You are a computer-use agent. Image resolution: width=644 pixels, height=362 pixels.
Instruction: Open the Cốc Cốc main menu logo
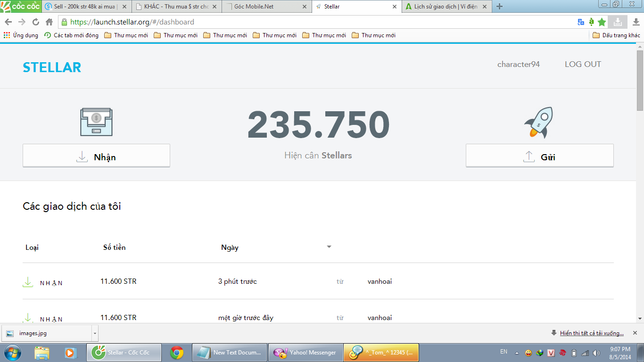(x=21, y=6)
